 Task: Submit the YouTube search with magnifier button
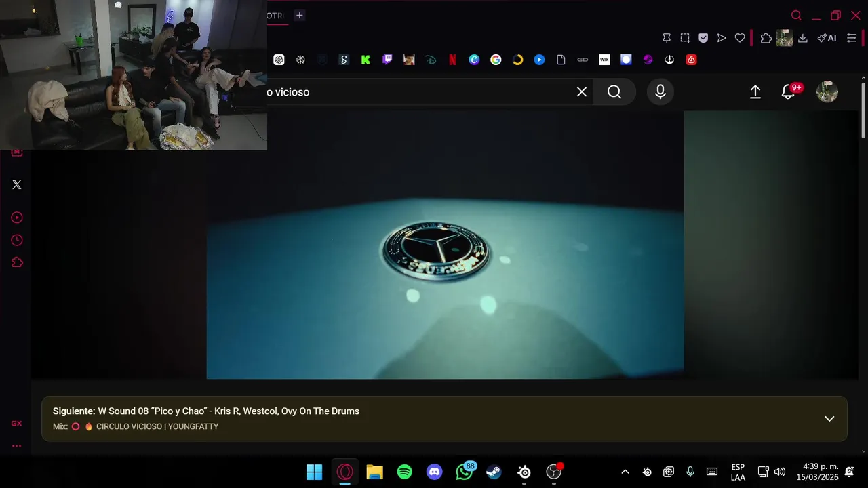point(614,91)
